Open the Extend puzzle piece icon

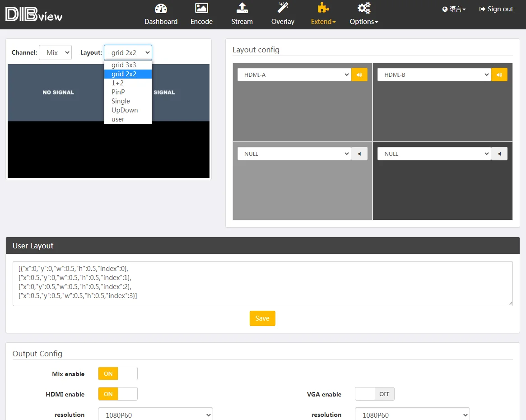[323, 8]
